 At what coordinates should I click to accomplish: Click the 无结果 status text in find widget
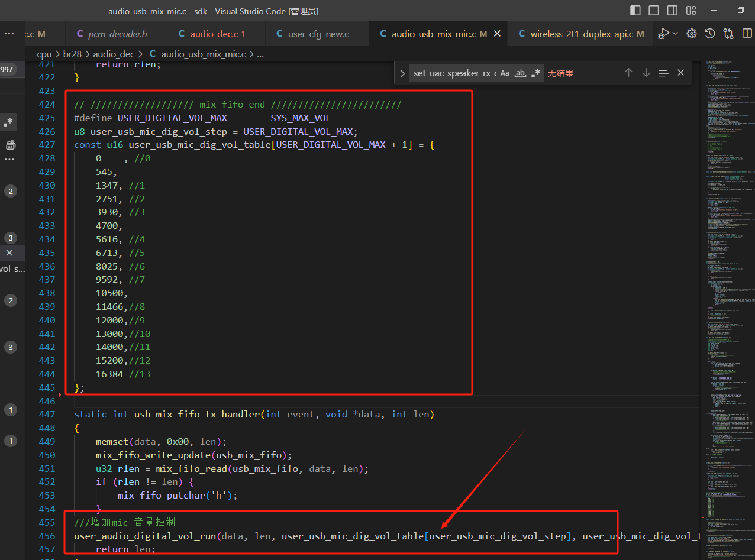point(560,73)
